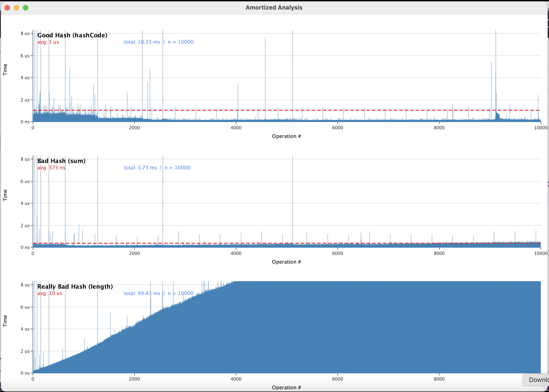The width and height of the screenshot is (549, 392).
Task: Click the 6000 tick on Good Hash chart
Action: click(337, 128)
